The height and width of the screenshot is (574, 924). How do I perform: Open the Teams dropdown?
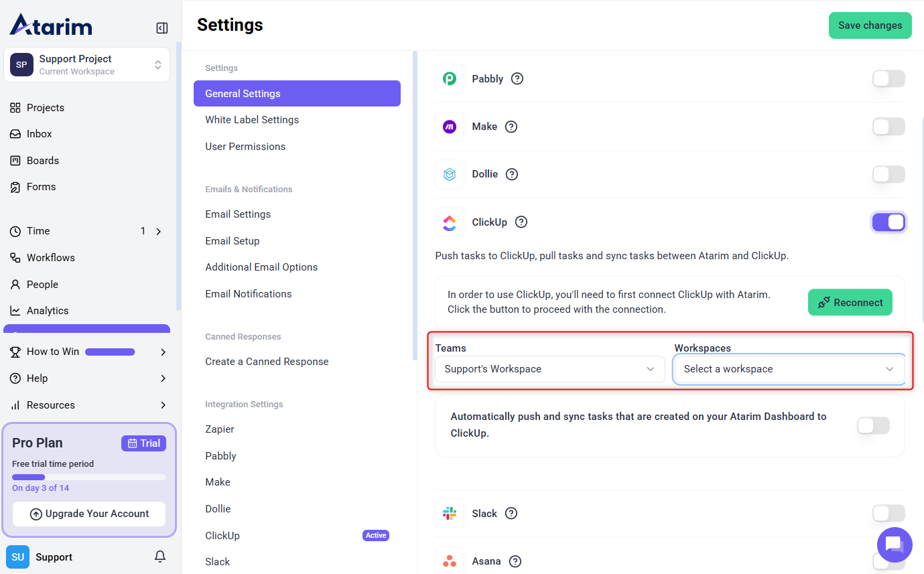click(549, 369)
